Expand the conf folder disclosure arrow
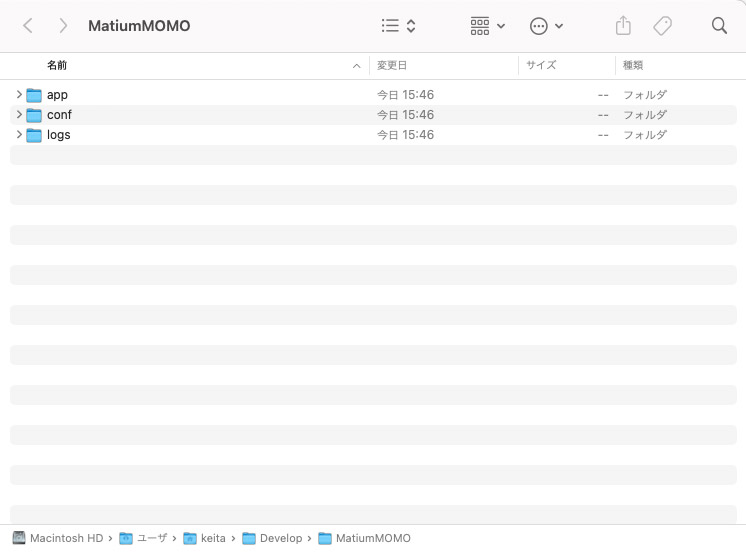746x552 pixels. coord(19,115)
